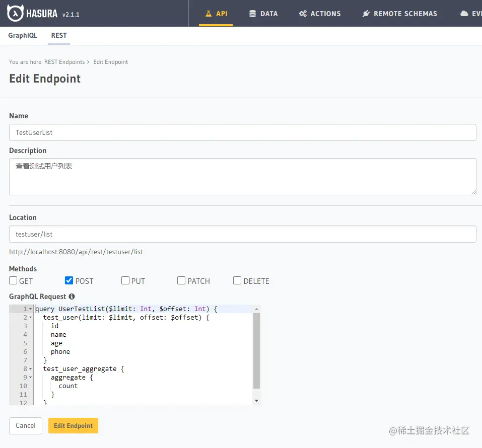Switch to the REST sub-tab
Screen dimensions: 482x448
point(59,35)
